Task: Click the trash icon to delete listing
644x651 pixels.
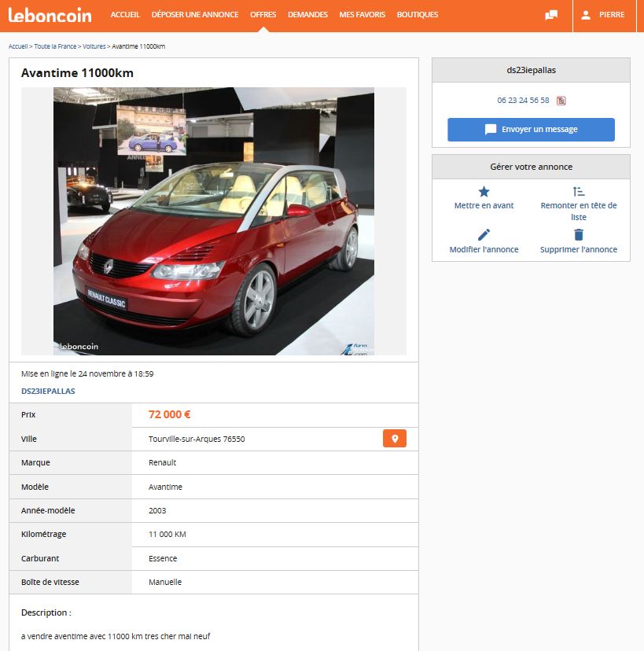Action: pos(579,234)
